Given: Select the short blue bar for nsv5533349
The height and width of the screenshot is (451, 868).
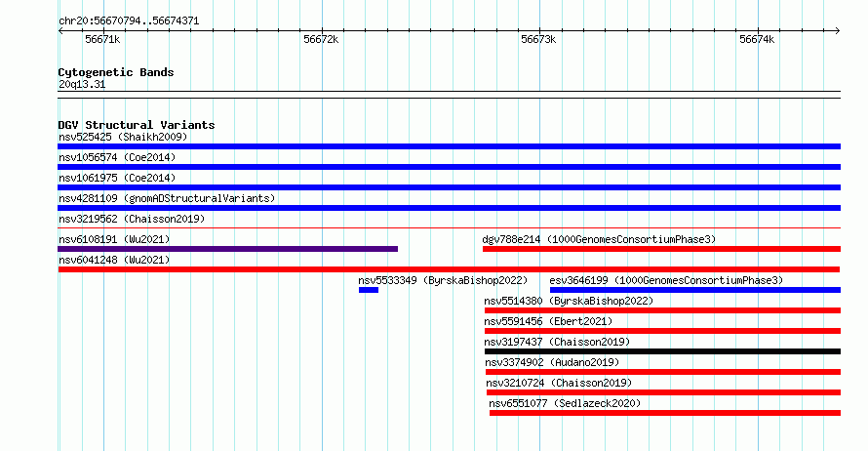Looking at the screenshot, I should pyautogui.click(x=369, y=290).
